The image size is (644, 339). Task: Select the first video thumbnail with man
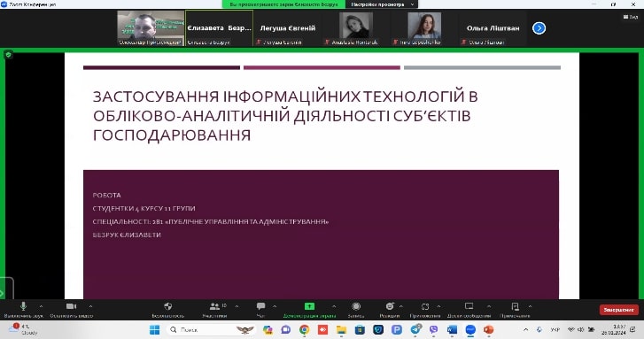pyautogui.click(x=151, y=28)
